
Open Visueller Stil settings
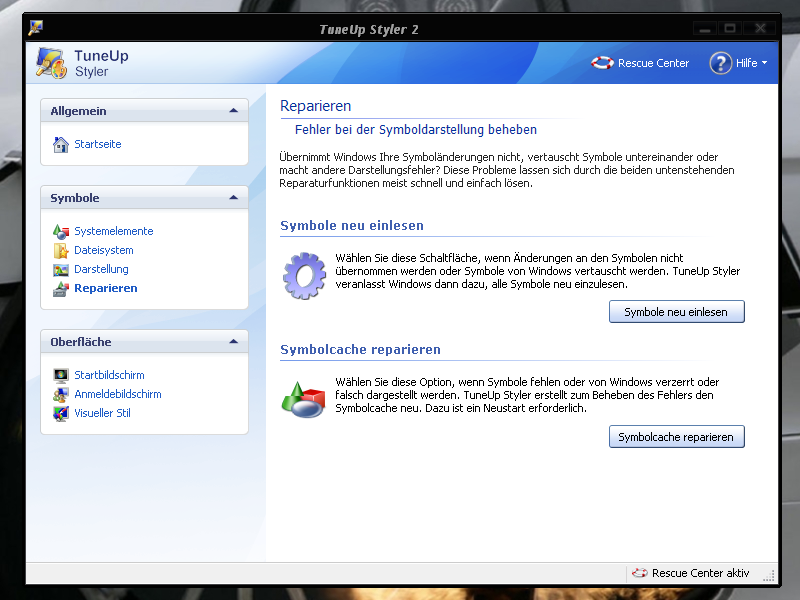[103, 413]
